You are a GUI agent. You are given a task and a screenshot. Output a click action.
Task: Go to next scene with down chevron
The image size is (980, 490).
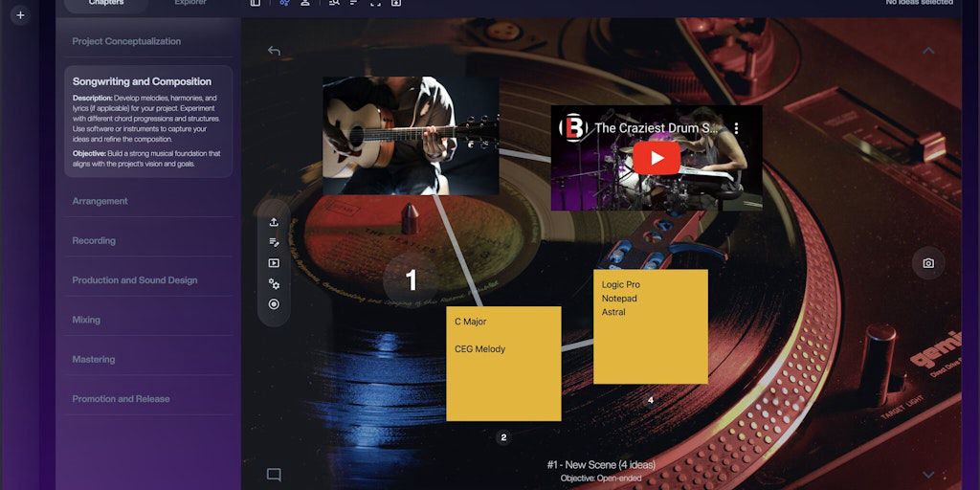click(927, 475)
